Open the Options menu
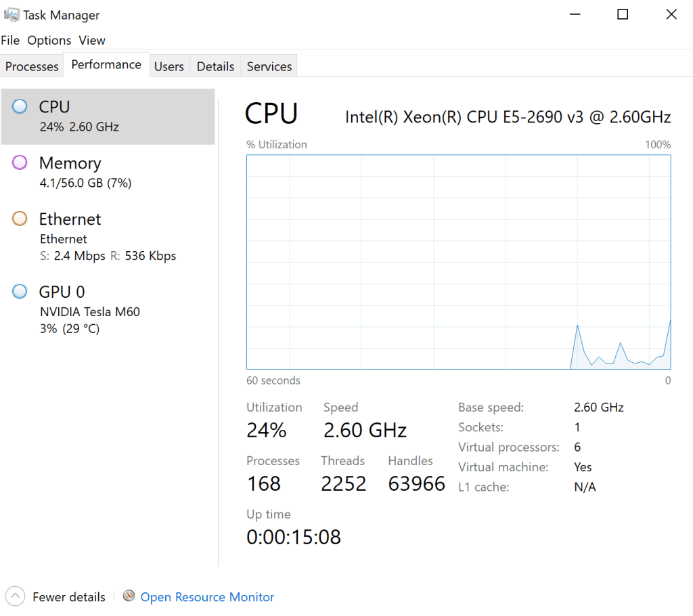This screenshot has height=616, width=693. point(49,41)
